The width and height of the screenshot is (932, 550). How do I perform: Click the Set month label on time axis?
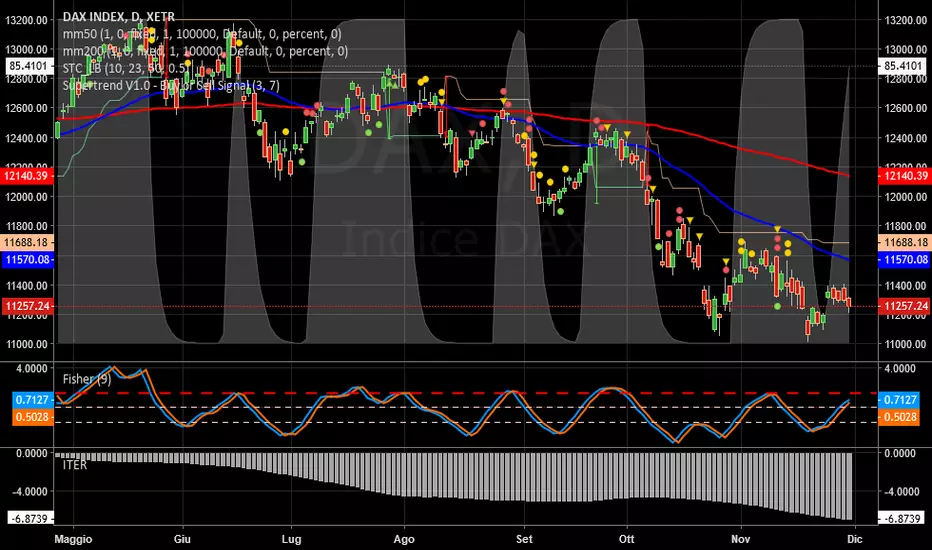tap(524, 539)
